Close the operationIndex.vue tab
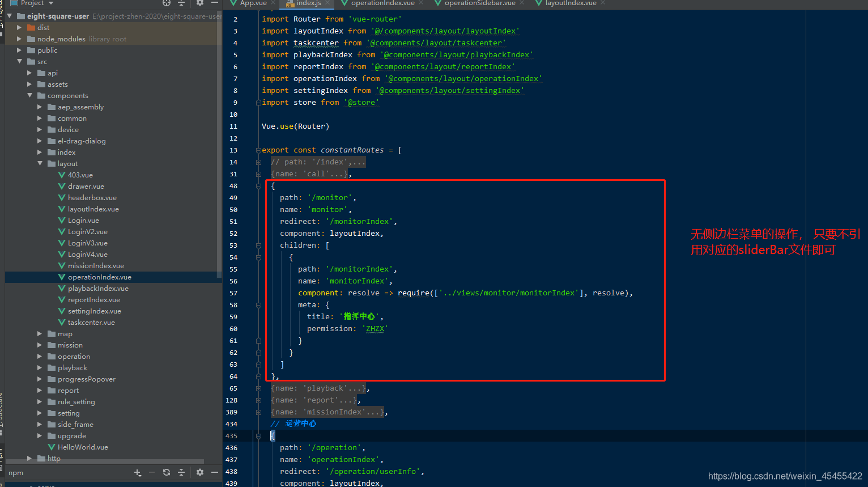Viewport: 868px width, 487px height. (421, 3)
